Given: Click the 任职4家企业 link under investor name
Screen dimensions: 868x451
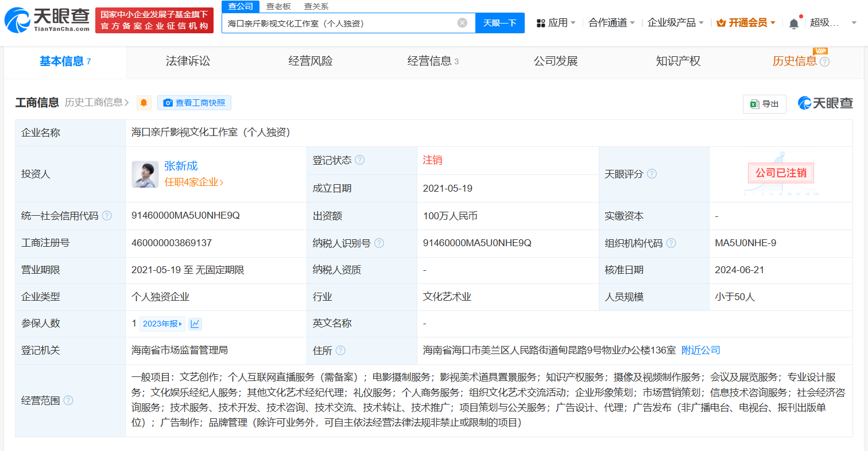Looking at the screenshot, I should tap(189, 182).
